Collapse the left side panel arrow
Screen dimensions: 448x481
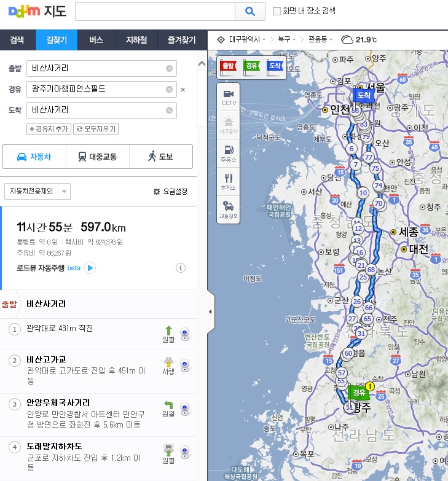pos(210,312)
